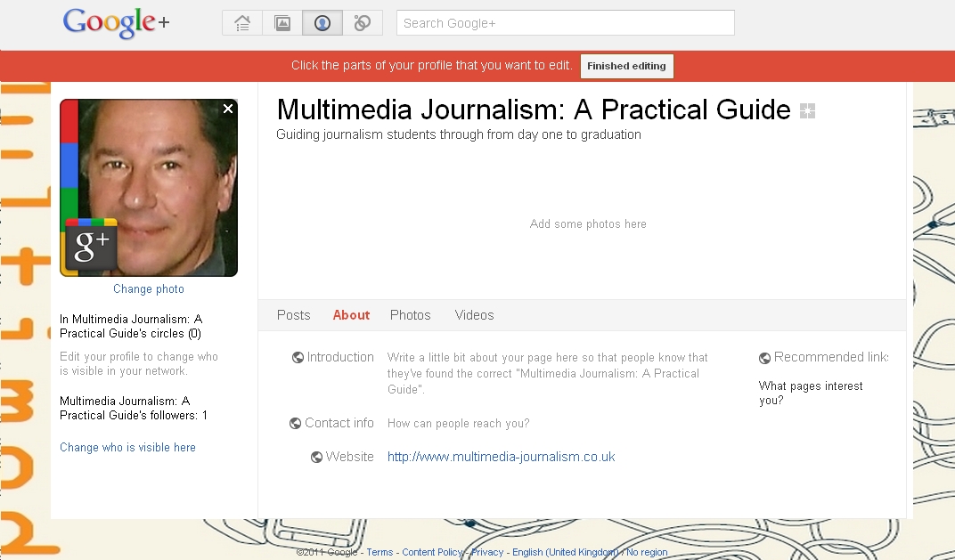Open the Privacy footer link
This screenshot has height=560, width=955.
(x=487, y=552)
